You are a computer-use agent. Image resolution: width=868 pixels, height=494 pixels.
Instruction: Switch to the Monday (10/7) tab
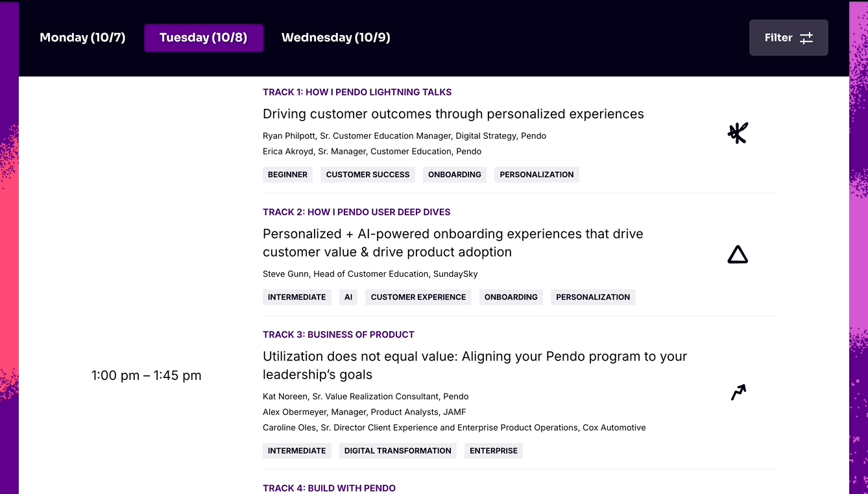coord(82,38)
